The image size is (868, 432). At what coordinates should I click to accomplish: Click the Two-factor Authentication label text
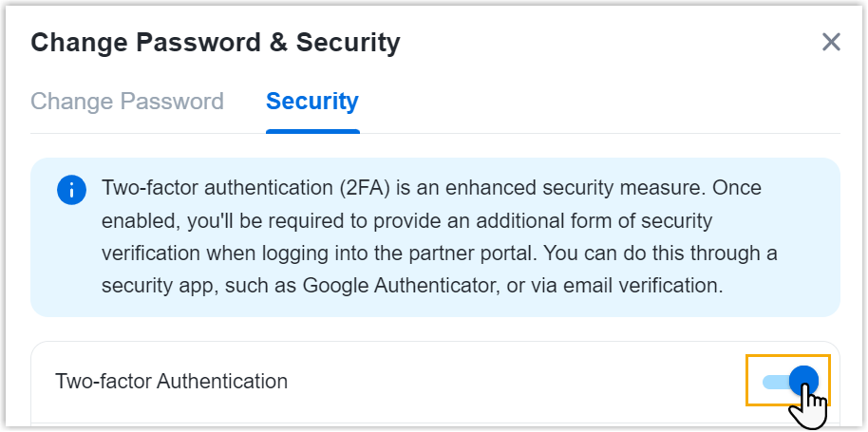coord(172,382)
